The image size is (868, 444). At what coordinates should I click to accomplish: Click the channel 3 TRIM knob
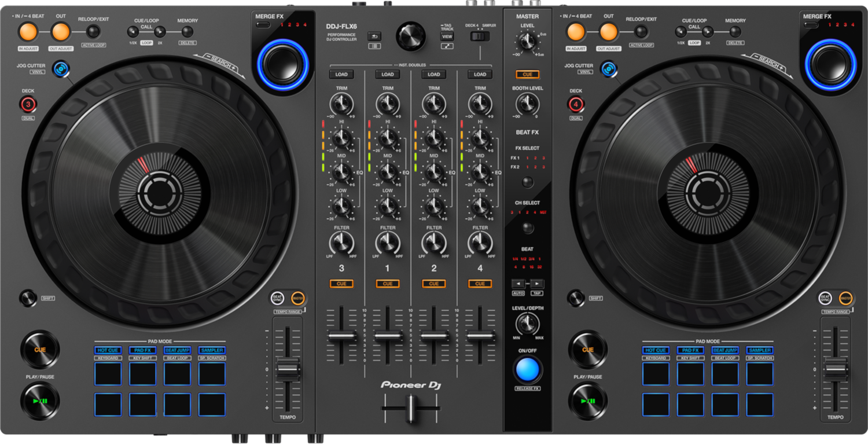341,104
